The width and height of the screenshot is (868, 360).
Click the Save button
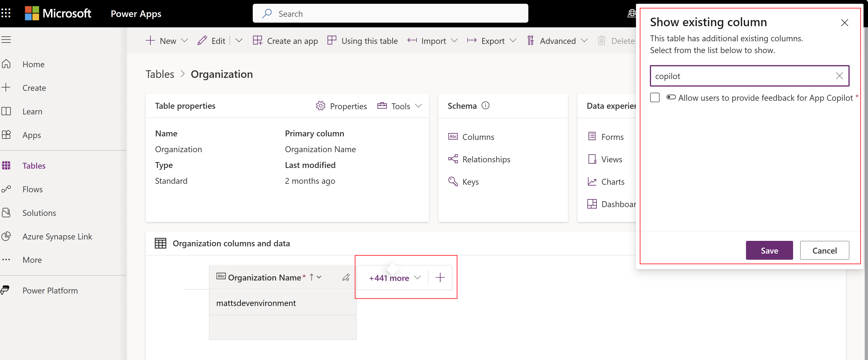coord(769,250)
